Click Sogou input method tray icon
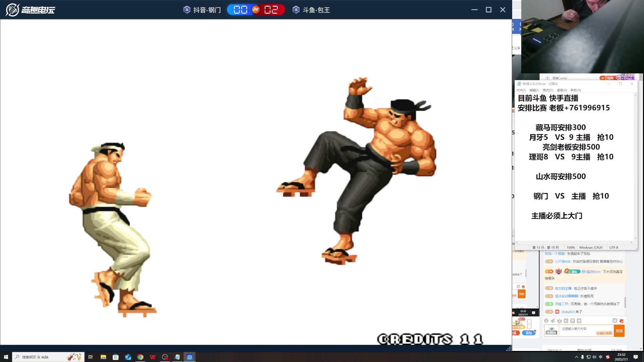Image resolution: width=644 pixels, height=362 pixels. 608,357
